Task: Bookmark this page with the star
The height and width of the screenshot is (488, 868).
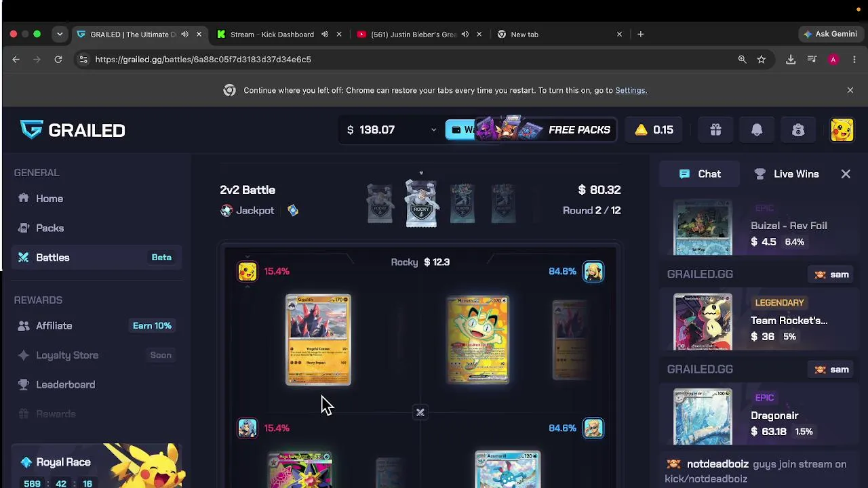Action: [x=762, y=60]
